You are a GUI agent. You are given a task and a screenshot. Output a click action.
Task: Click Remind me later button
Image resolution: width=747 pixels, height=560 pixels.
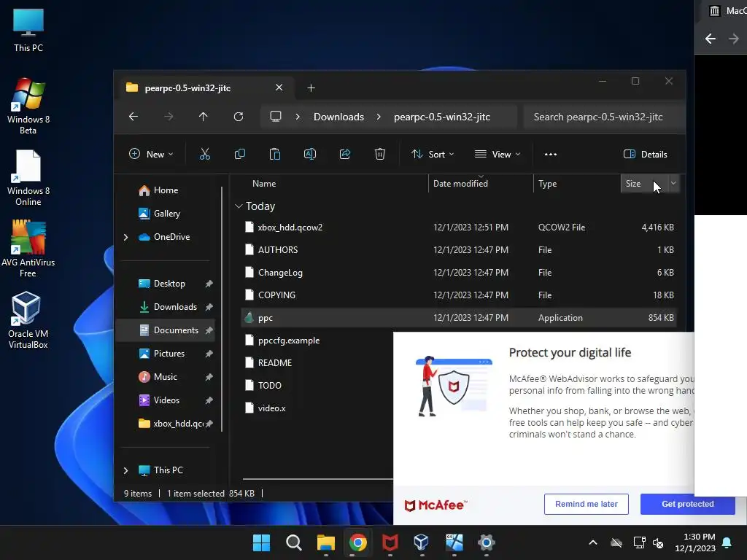[x=586, y=504]
